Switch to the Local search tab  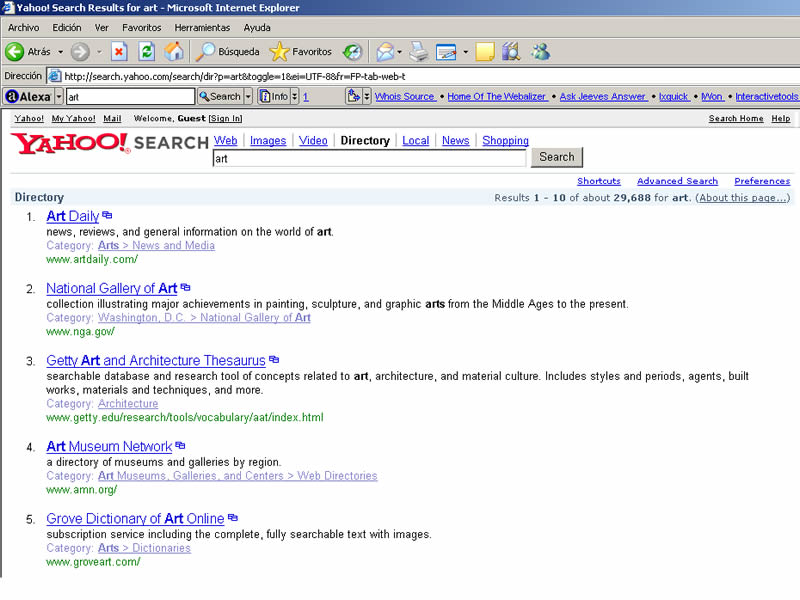(x=415, y=140)
